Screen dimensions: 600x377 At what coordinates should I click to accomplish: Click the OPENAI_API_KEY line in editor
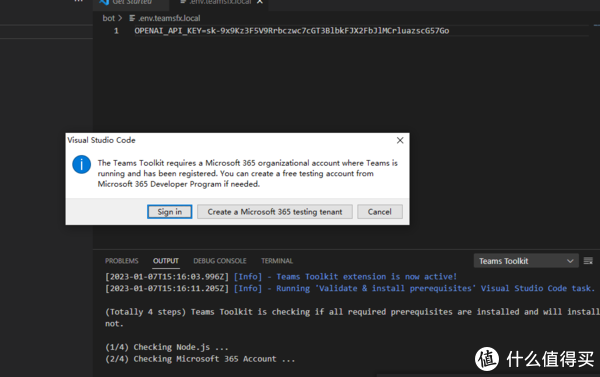click(292, 31)
